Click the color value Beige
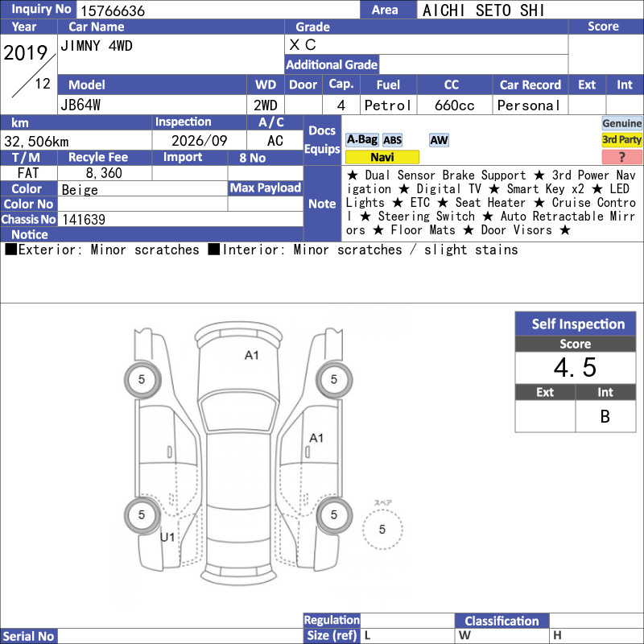Viewport: 644px width, 644px height. [x=80, y=190]
